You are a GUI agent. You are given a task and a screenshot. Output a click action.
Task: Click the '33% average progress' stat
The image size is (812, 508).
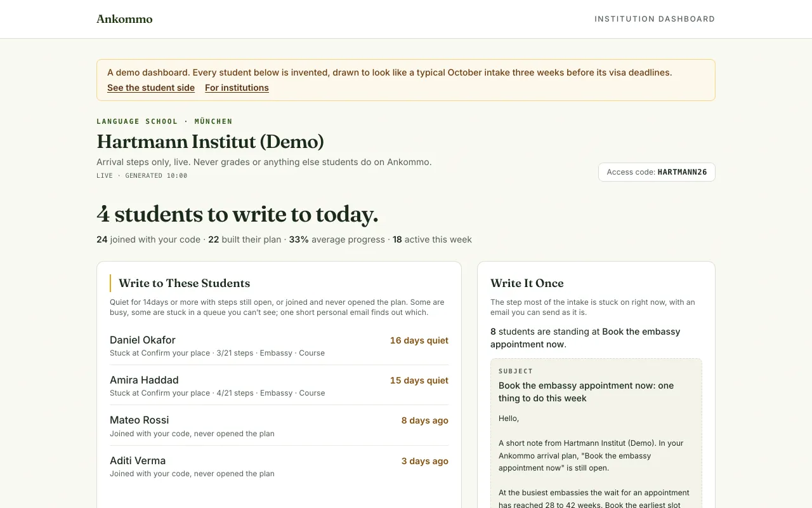[x=337, y=239]
